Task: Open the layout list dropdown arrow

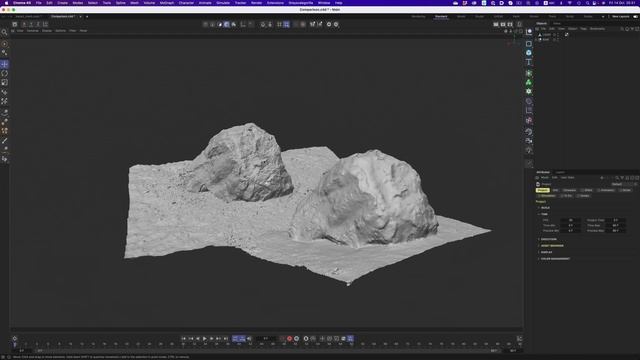Action: pyautogui.click(x=603, y=17)
